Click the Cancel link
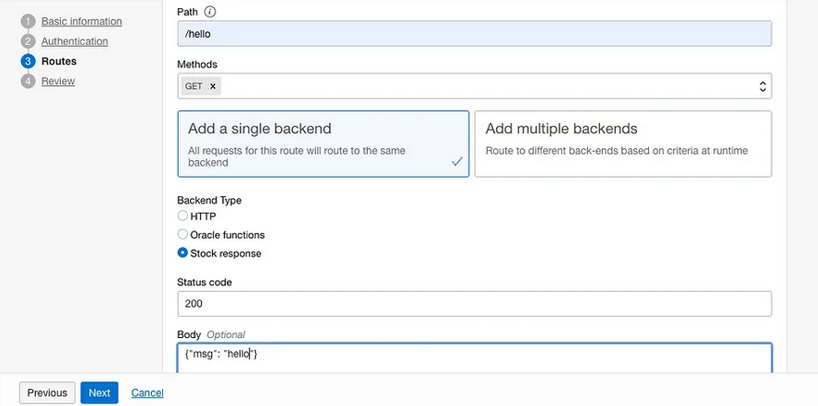This screenshot has width=818, height=406. tap(147, 393)
